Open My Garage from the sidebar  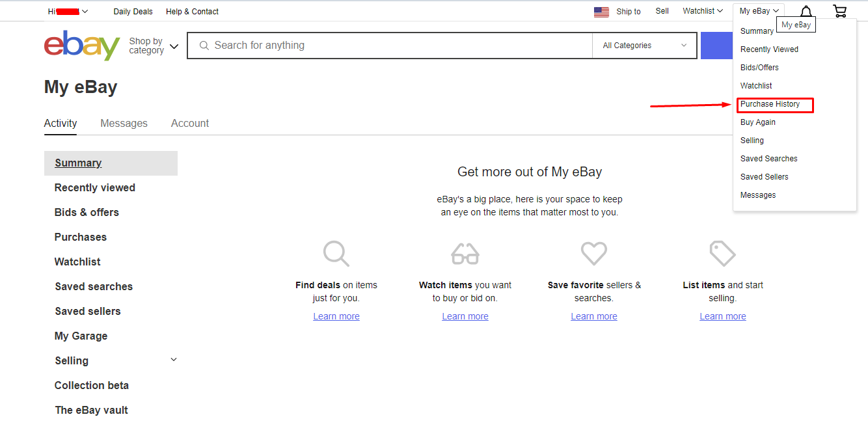pyautogui.click(x=81, y=336)
